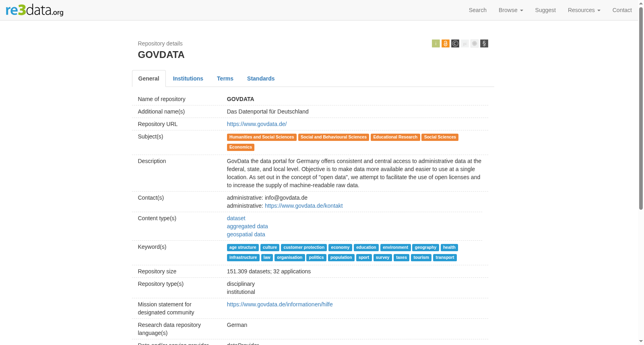Click the sport keyword tag
This screenshot has height=345, width=644.
(364, 258)
